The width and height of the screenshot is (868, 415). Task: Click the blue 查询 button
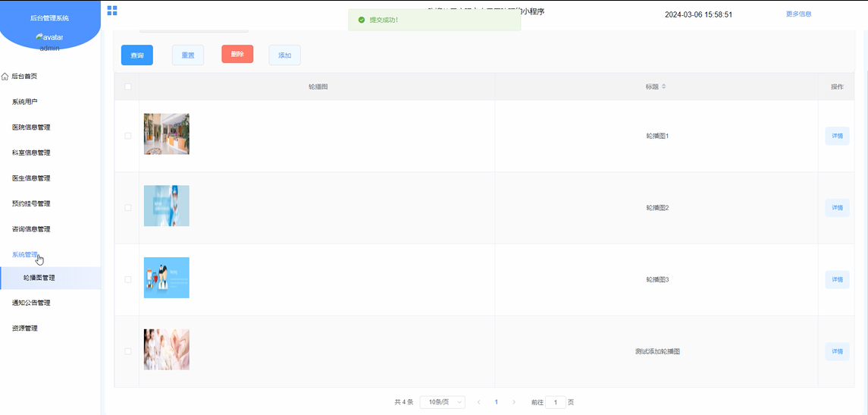tap(137, 55)
